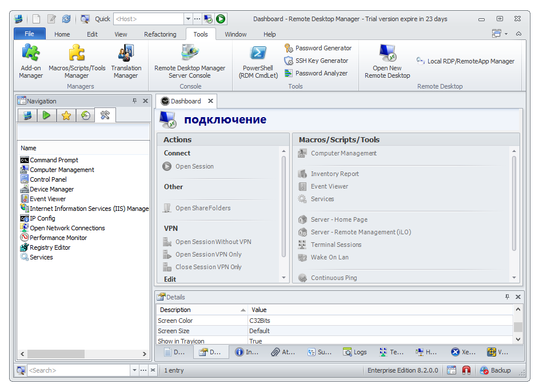The width and height of the screenshot is (539, 392).
Task: Open the File menu
Action: coord(30,34)
